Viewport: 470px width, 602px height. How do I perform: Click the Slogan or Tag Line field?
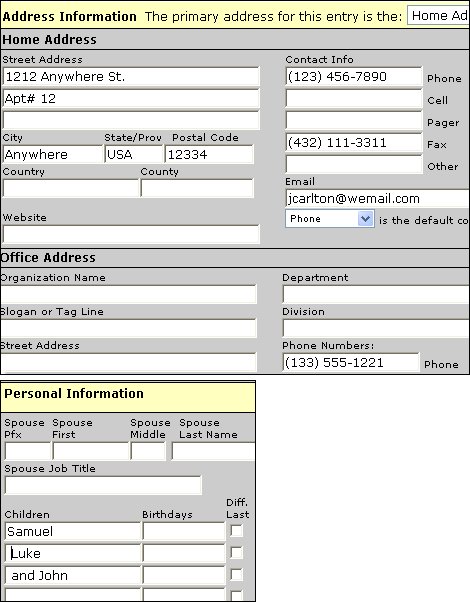(128, 328)
